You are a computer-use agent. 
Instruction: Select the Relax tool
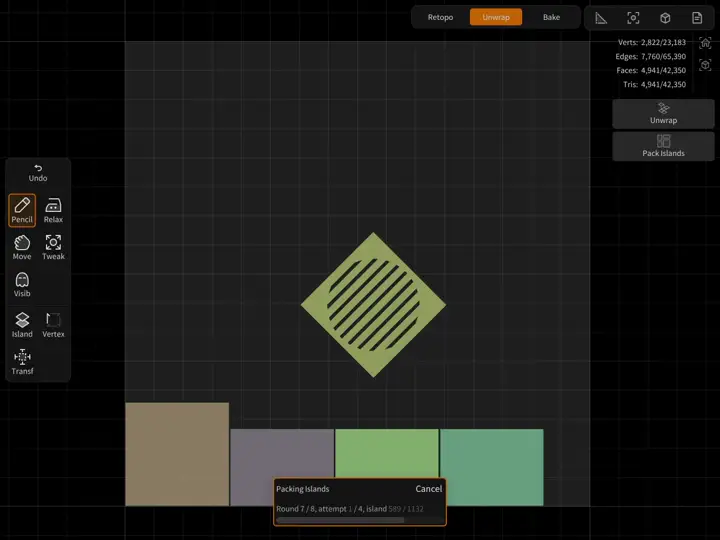coord(53,210)
